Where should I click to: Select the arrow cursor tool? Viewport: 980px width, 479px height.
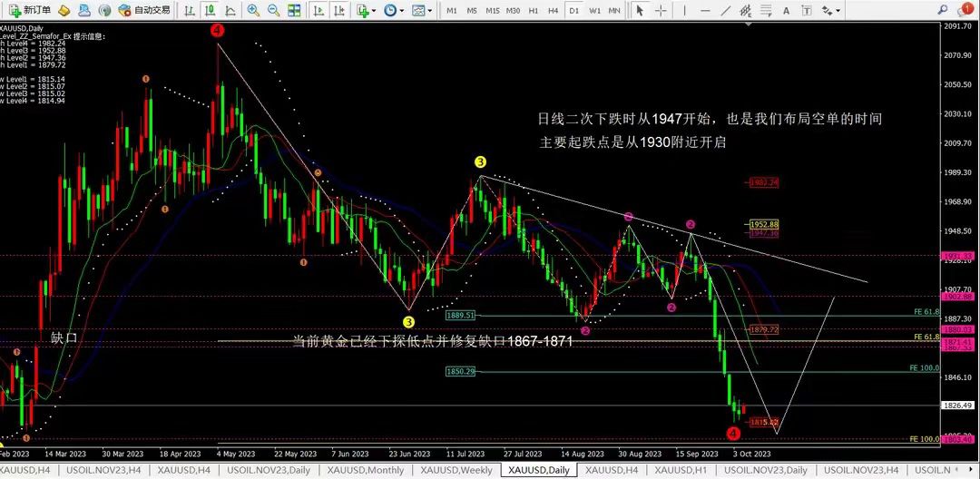[x=640, y=11]
